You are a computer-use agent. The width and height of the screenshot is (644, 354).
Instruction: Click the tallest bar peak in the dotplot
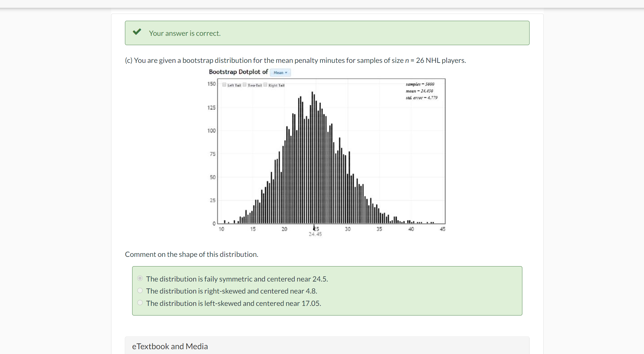click(312, 93)
